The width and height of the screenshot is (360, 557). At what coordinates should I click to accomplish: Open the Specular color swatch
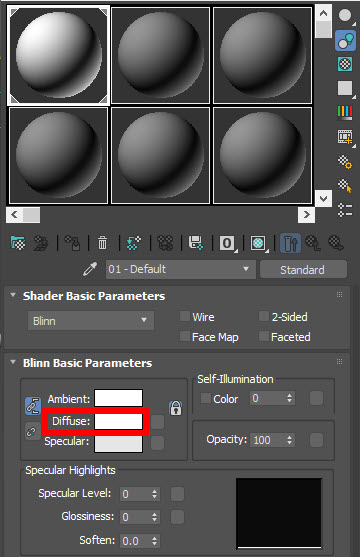[118, 444]
